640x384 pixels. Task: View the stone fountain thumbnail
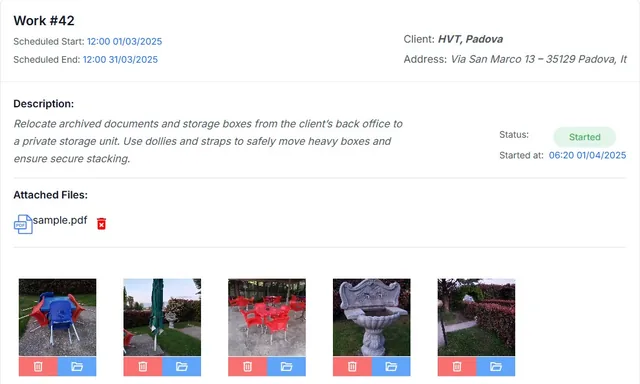372,317
